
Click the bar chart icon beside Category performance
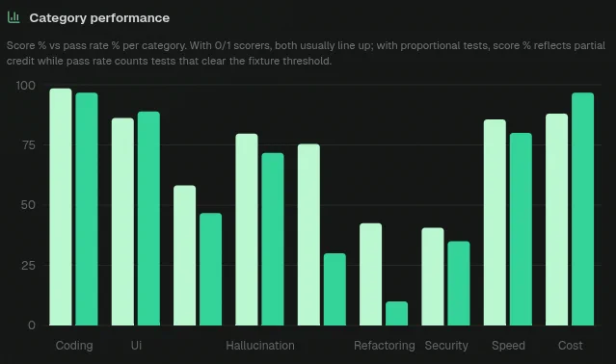point(13,17)
